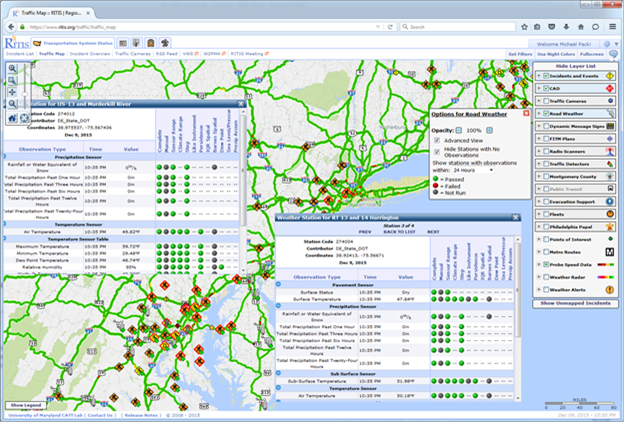624x422 pixels.
Task: Open the browser hamburger menu
Action: [x=612, y=27]
